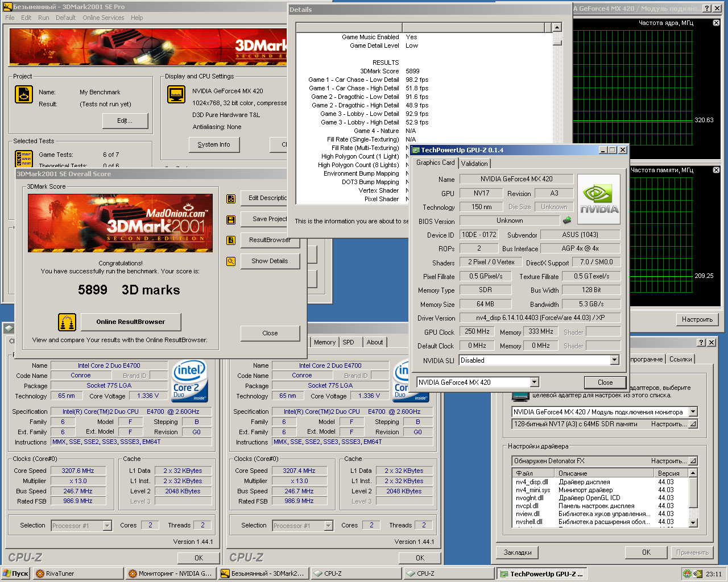Switch to the About tab in CPU-Z
728x582 pixels.
point(374,342)
